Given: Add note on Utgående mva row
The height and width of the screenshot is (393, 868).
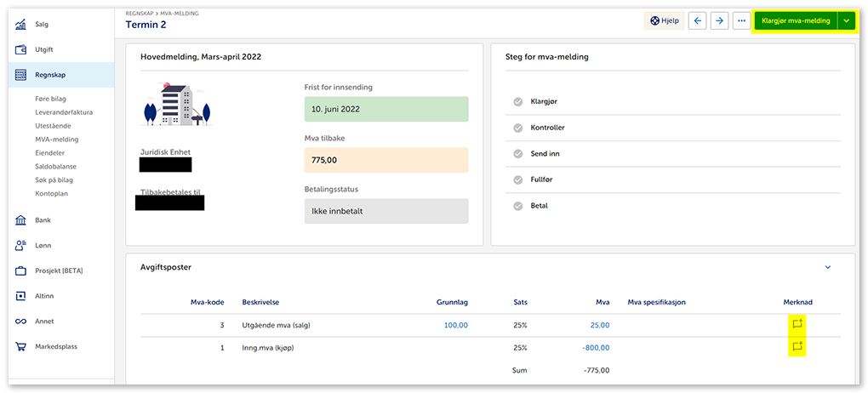Looking at the screenshot, I should tap(797, 324).
